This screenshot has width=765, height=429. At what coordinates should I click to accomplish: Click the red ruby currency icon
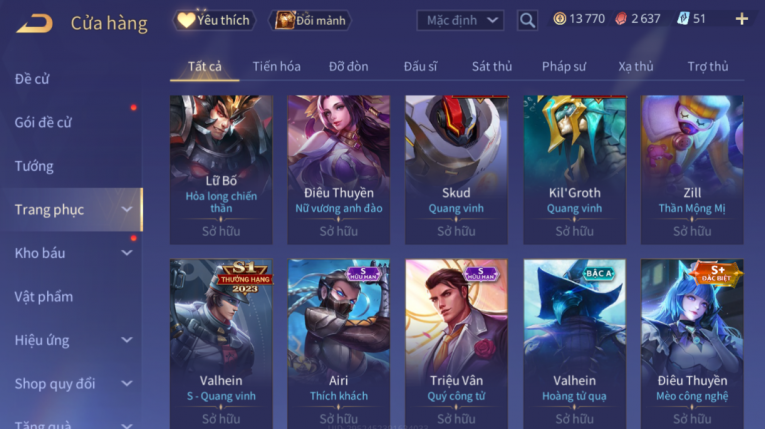coord(621,19)
